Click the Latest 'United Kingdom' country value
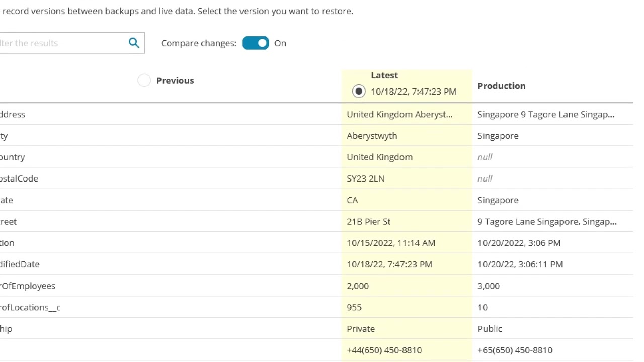This screenshot has width=644, height=362. pos(380,157)
